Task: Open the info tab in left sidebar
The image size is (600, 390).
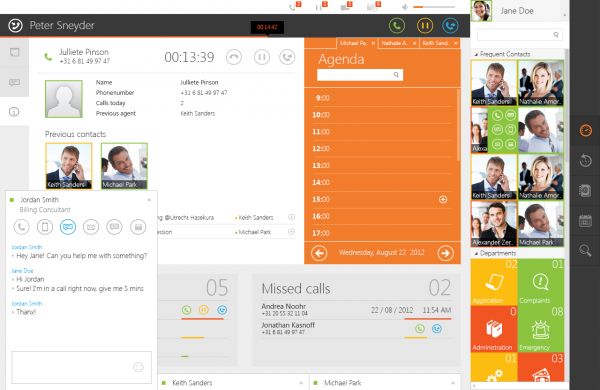Action: click(x=14, y=112)
